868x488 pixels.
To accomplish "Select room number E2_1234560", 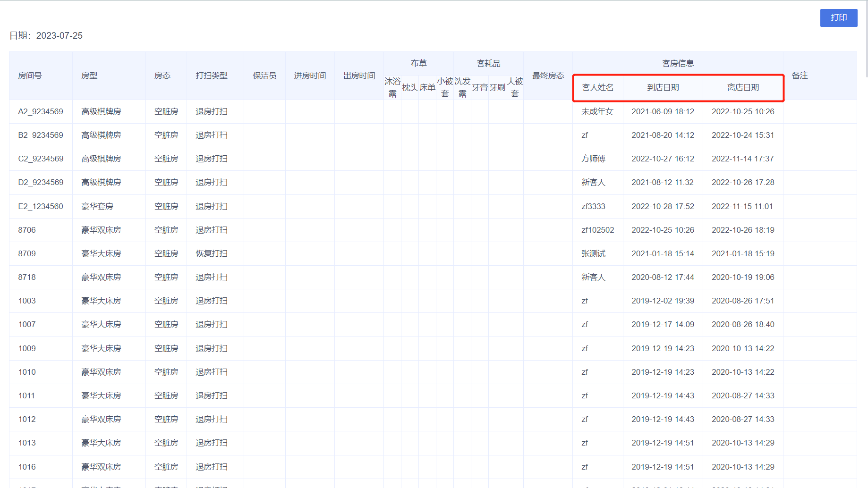I will point(41,206).
